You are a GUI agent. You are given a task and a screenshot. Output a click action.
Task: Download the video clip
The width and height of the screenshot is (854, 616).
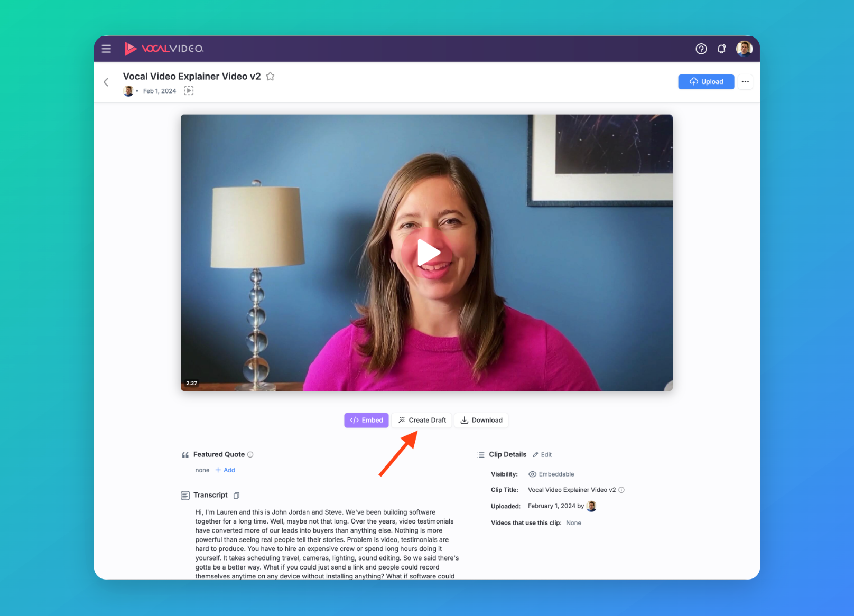coord(481,420)
